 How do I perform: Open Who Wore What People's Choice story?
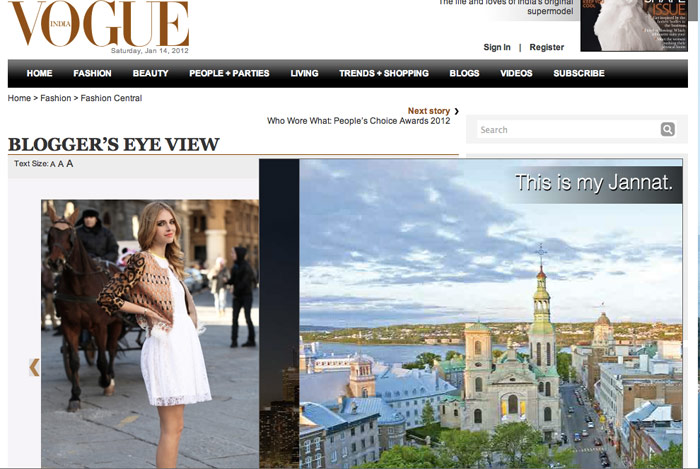[x=358, y=121]
